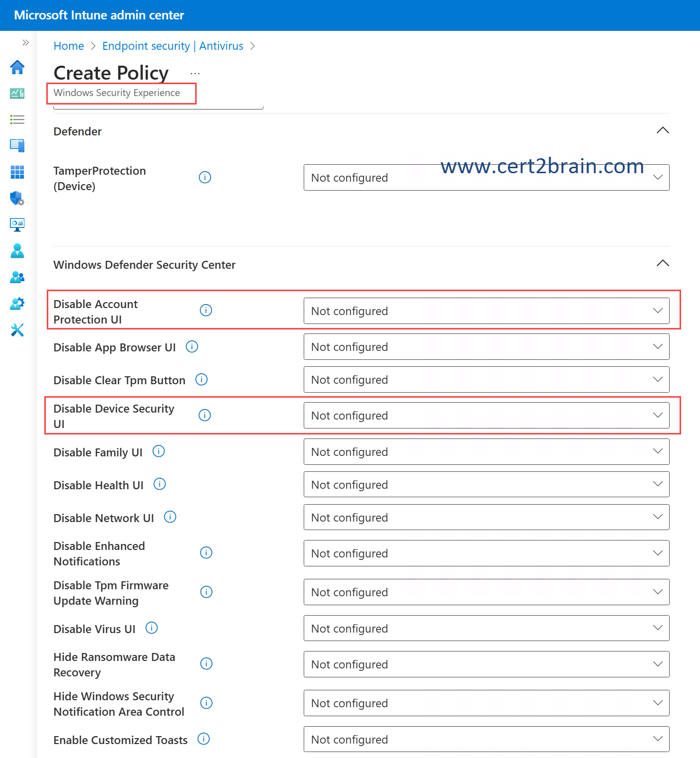Open the Disable Network UI dropdown
This screenshot has width=700, height=758.
point(486,518)
